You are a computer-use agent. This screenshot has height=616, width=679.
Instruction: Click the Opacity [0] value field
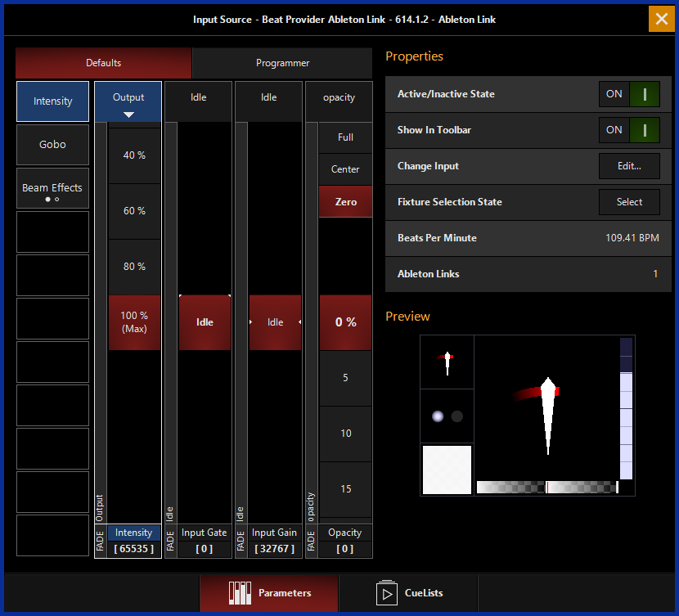pyautogui.click(x=345, y=549)
